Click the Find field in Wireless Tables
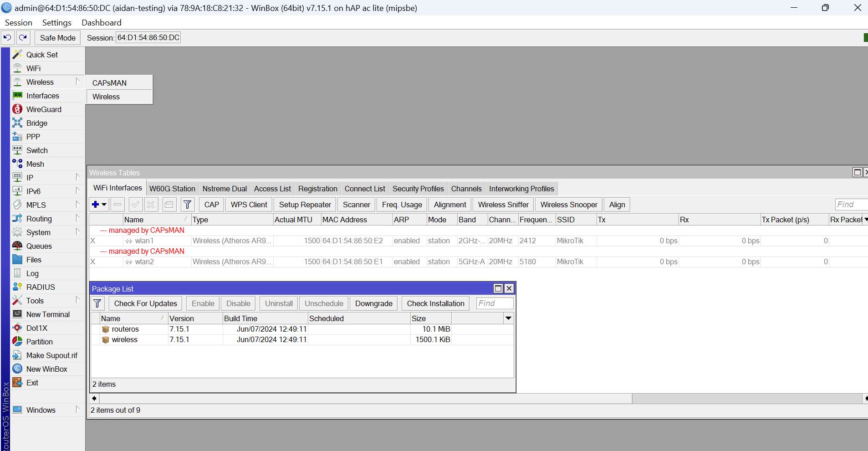 (x=851, y=205)
